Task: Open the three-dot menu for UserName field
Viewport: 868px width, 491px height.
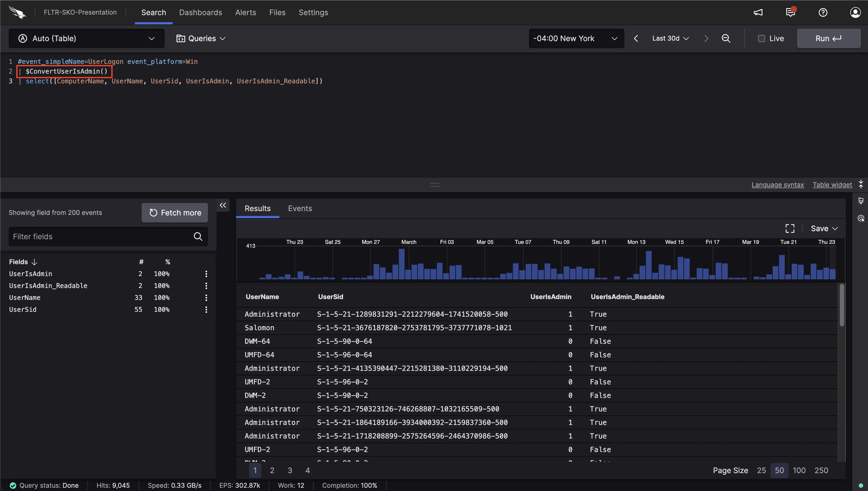Action: 206,298
